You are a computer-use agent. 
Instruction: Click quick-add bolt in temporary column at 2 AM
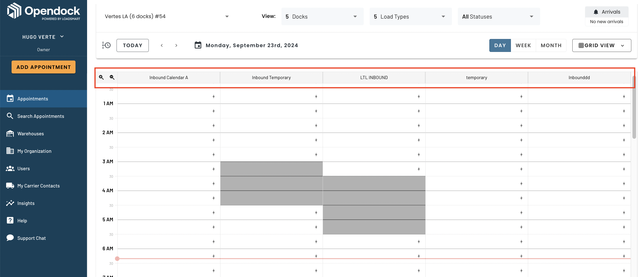tap(521, 140)
